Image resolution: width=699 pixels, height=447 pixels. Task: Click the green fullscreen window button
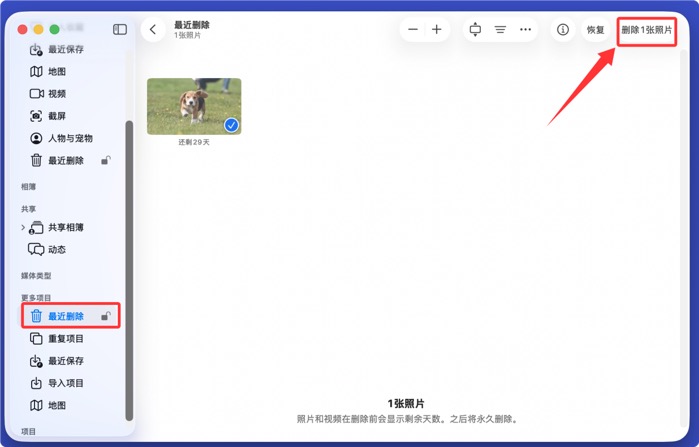point(54,29)
